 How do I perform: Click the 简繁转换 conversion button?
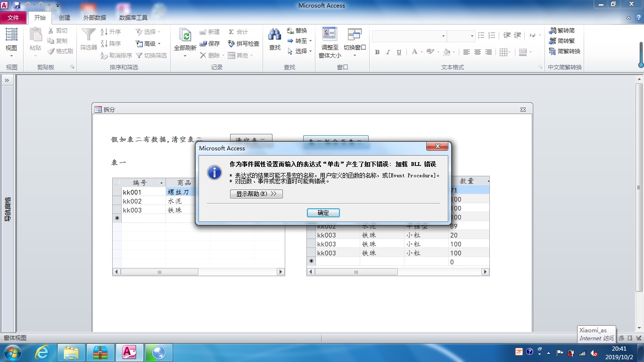565,51
